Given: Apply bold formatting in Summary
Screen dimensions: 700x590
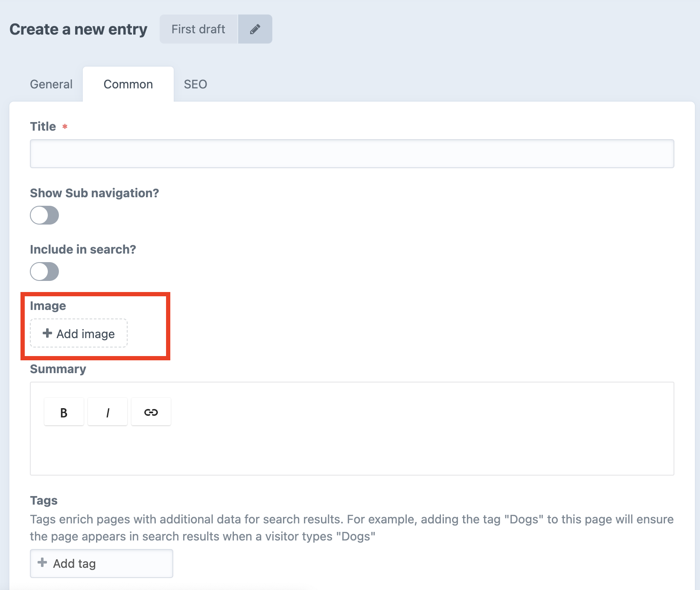Looking at the screenshot, I should 64,412.
